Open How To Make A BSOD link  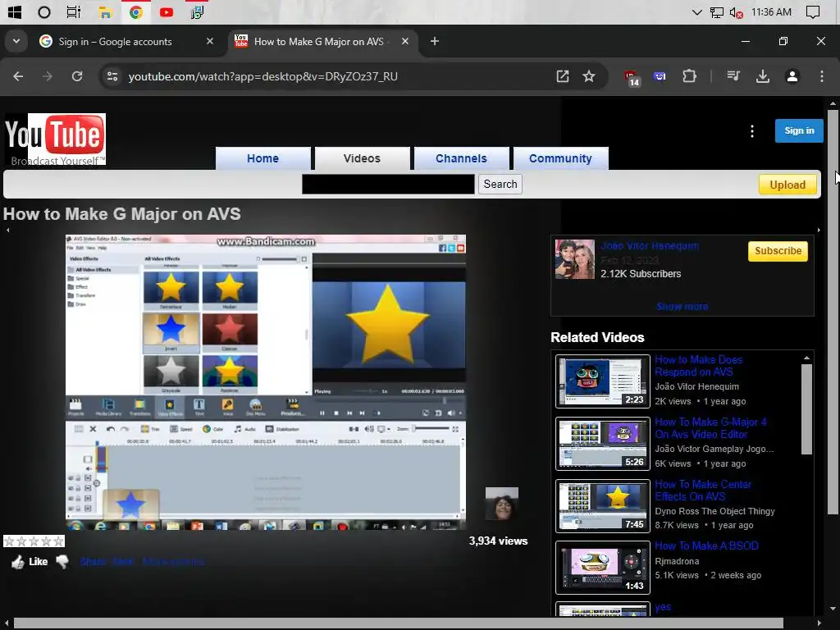pos(706,546)
